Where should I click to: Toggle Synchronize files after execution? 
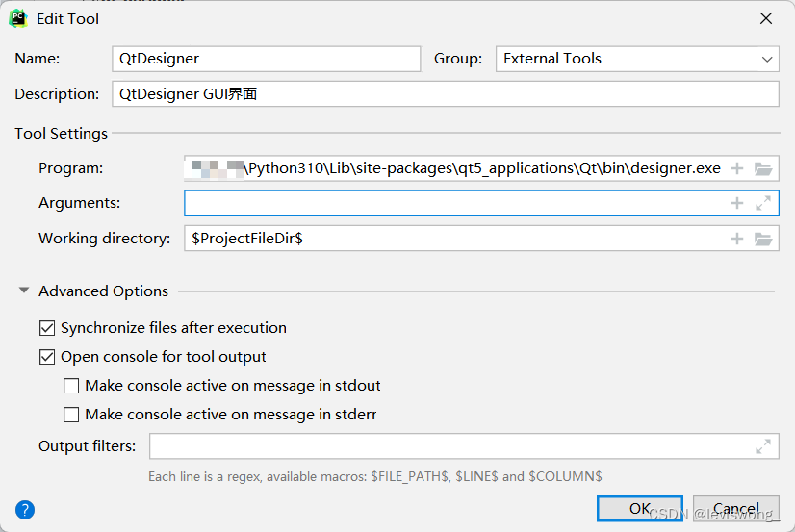pyautogui.click(x=47, y=328)
